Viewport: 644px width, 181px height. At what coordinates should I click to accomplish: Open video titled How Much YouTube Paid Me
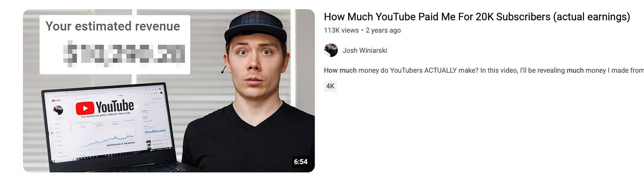pyautogui.click(x=477, y=17)
